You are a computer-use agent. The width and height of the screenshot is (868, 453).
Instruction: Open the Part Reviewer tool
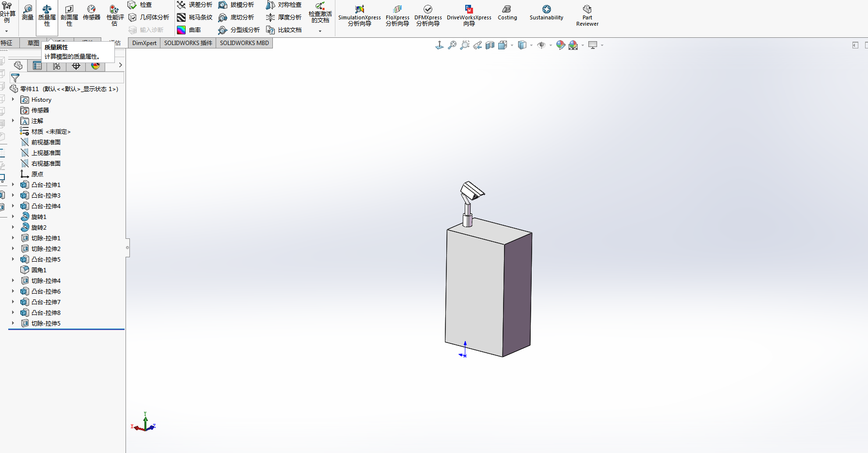587,16
